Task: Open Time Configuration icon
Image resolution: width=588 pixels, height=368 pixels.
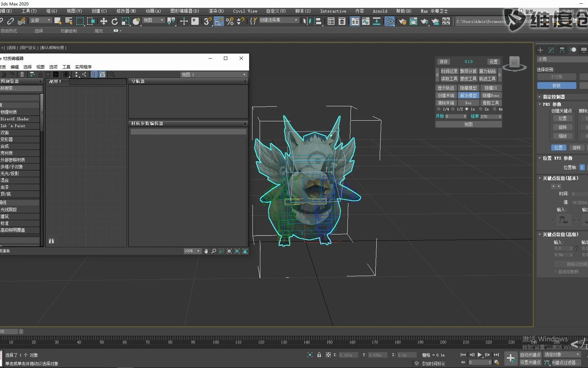Action: [497, 362]
